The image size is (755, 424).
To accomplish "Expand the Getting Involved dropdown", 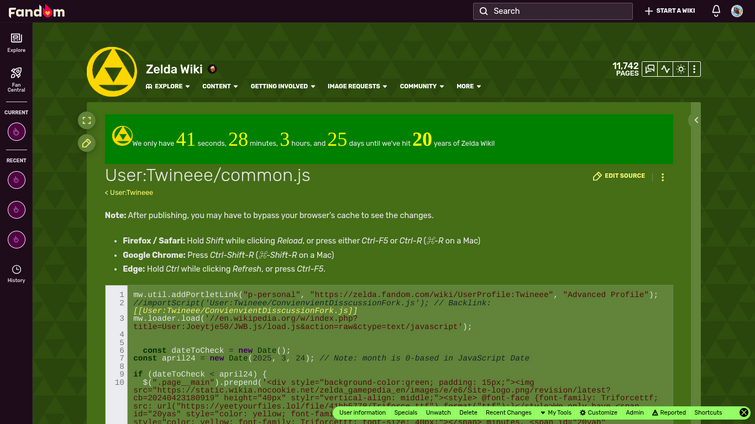I will [x=283, y=86].
